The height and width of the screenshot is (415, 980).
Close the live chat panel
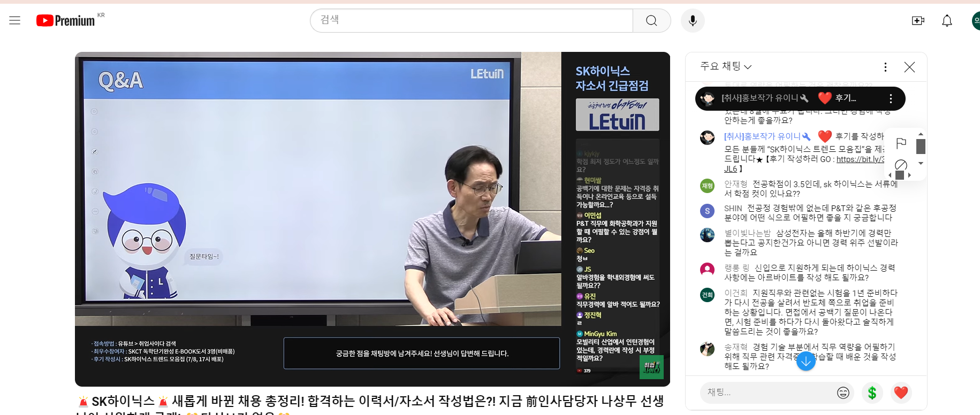tap(909, 67)
